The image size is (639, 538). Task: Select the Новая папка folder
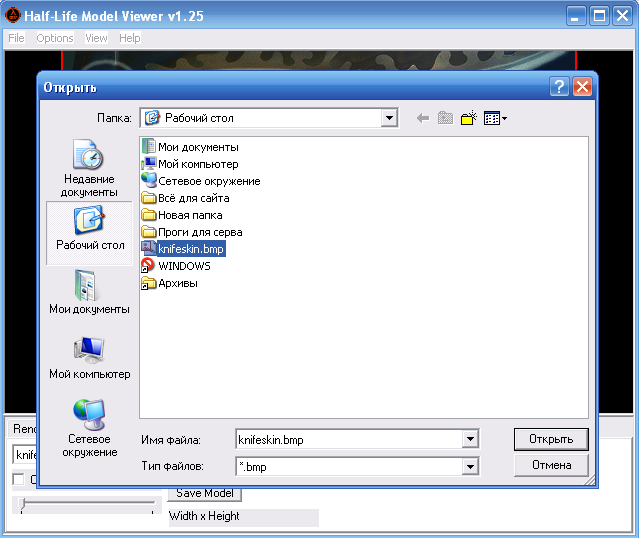189,215
